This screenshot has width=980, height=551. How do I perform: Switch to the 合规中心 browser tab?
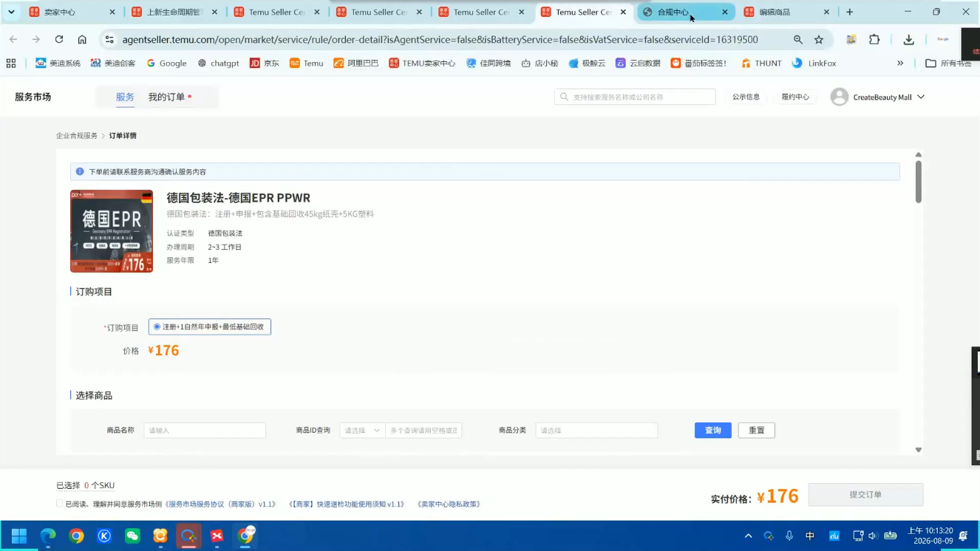[x=685, y=12]
